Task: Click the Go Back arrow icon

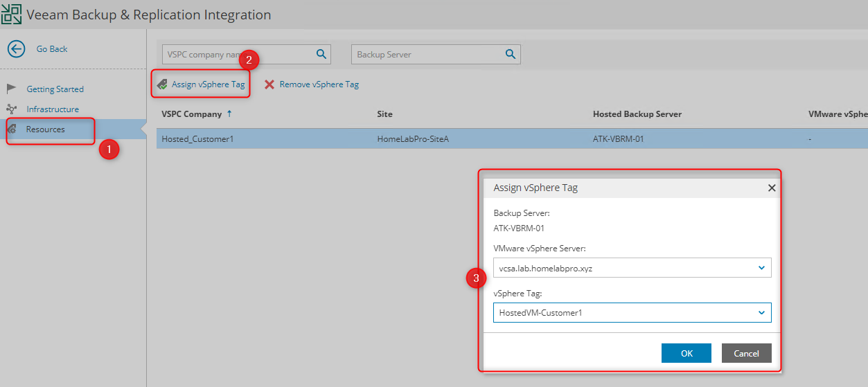Action: (x=16, y=49)
